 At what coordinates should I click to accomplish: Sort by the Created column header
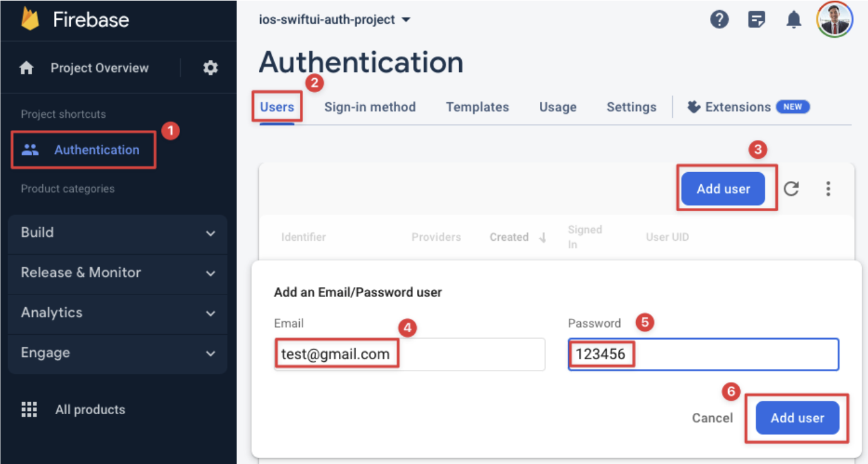[x=510, y=238]
